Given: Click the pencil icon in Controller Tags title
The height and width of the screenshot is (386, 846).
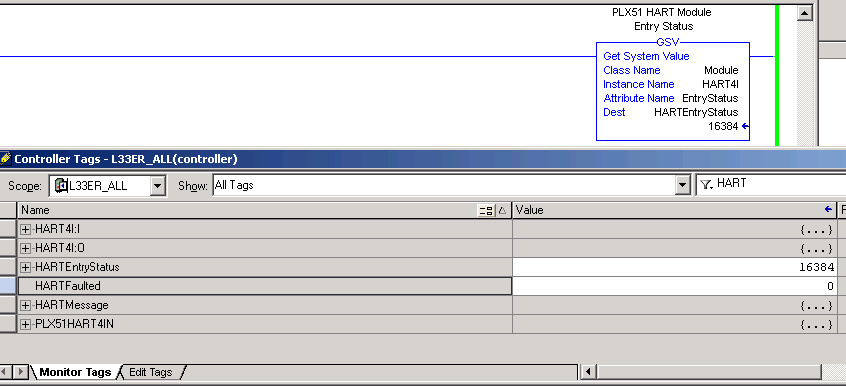Looking at the screenshot, I should coord(6,159).
